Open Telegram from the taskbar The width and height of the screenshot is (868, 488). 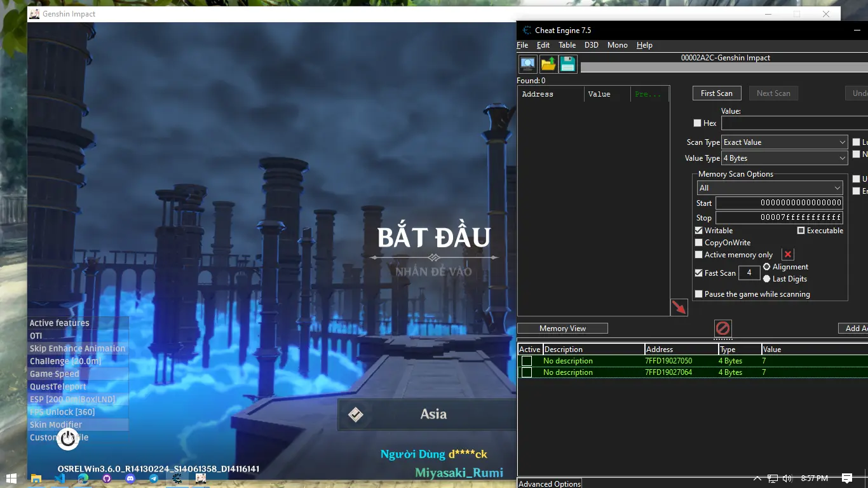(154, 478)
